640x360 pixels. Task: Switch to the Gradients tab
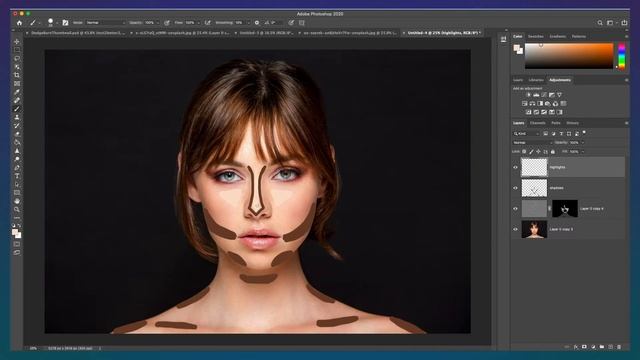click(x=558, y=37)
